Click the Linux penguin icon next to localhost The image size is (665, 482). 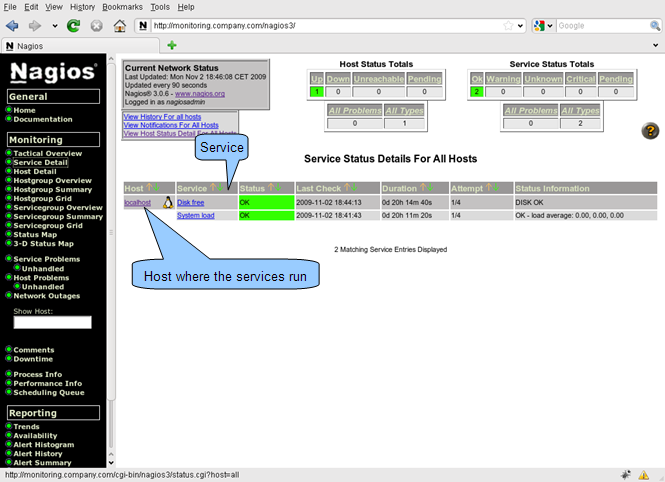click(x=168, y=202)
